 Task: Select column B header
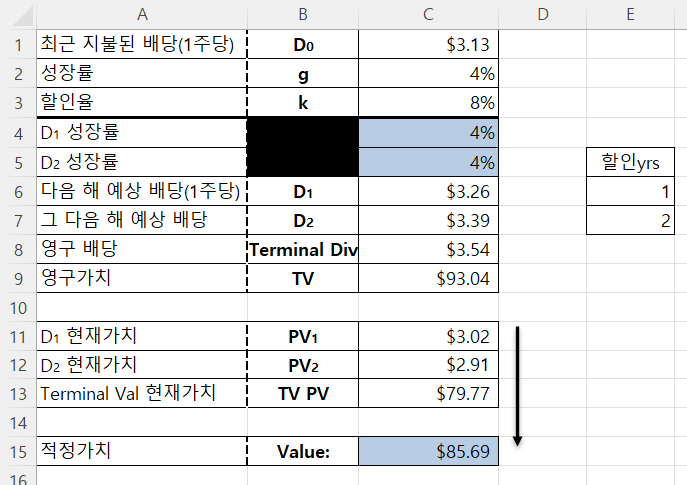(302, 14)
